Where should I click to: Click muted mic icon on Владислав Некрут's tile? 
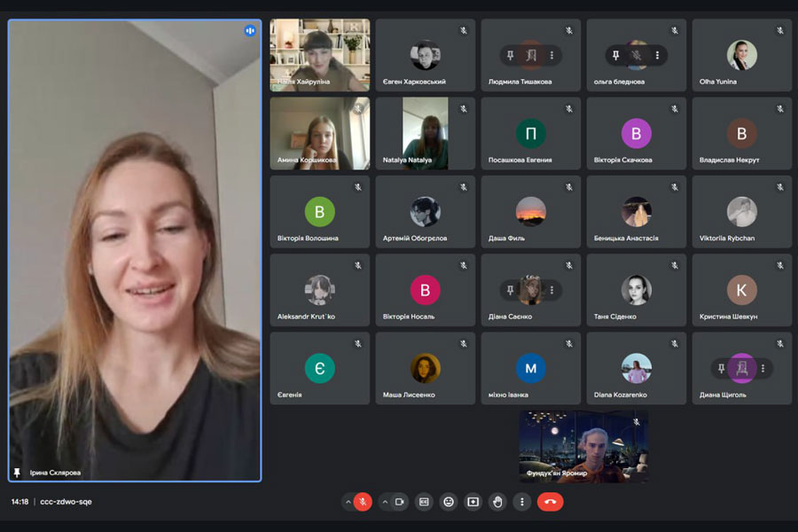click(780, 109)
